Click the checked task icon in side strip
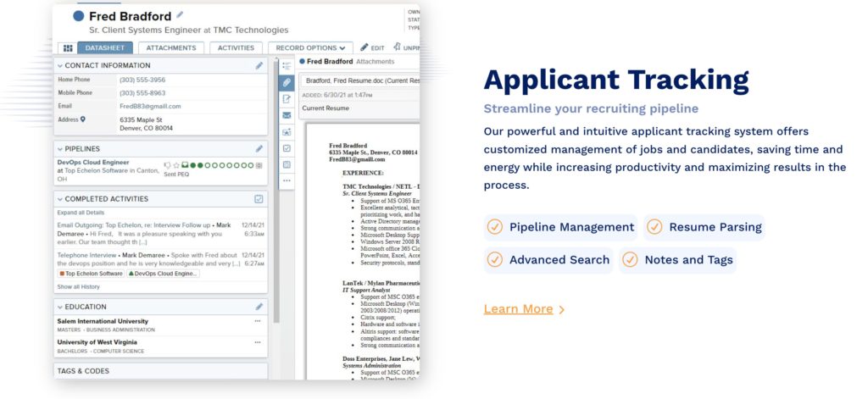The image size is (868, 399). coord(287,148)
